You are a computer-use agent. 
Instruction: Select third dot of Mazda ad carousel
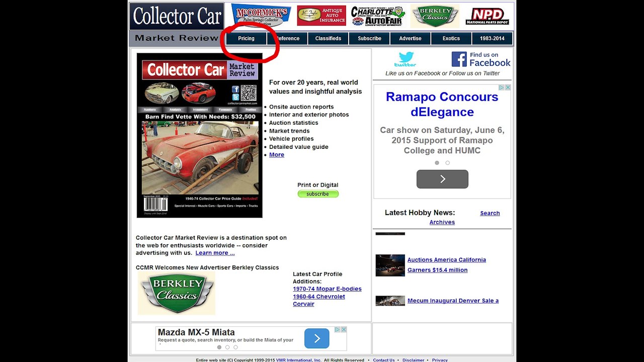tap(235, 347)
